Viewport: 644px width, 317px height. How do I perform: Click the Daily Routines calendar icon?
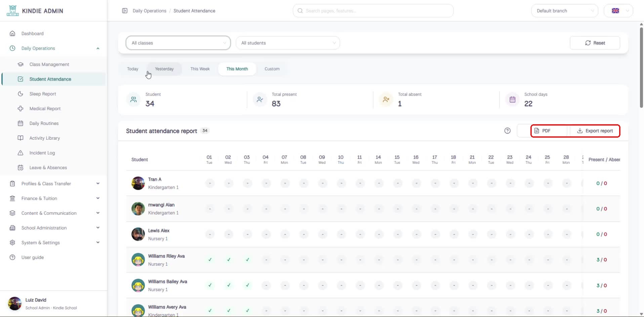pos(21,124)
